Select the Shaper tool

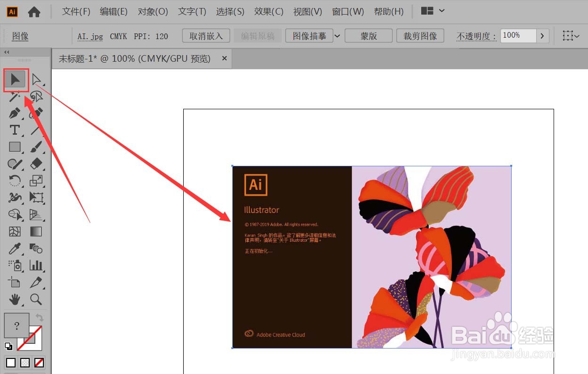[x=15, y=164]
